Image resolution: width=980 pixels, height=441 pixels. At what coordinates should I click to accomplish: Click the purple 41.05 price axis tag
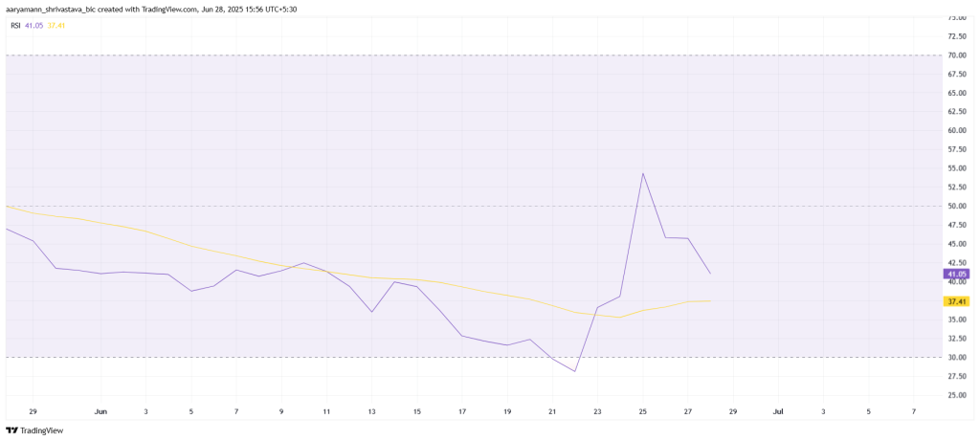(x=957, y=274)
